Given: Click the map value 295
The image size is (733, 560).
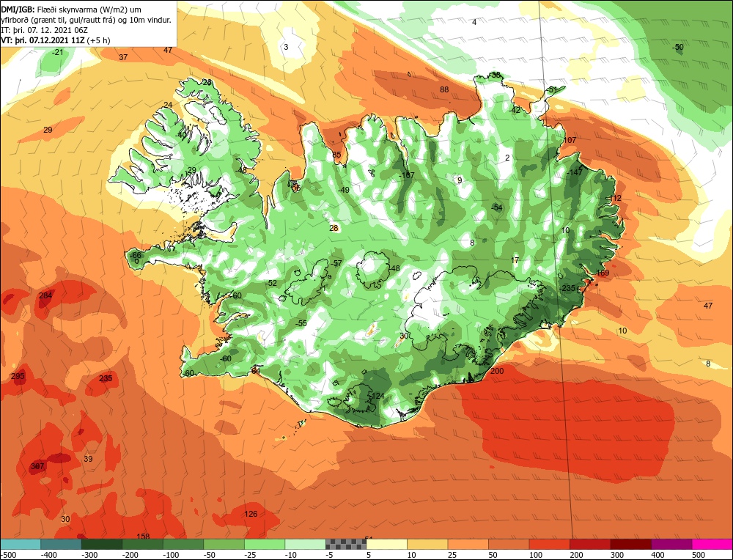Looking at the screenshot, I should pos(18,376).
